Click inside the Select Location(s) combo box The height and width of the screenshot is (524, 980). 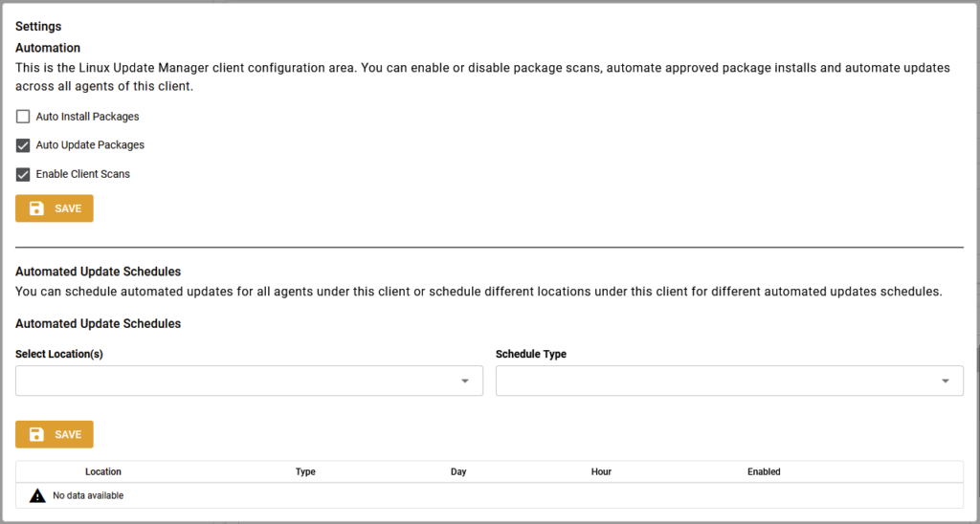click(x=250, y=381)
